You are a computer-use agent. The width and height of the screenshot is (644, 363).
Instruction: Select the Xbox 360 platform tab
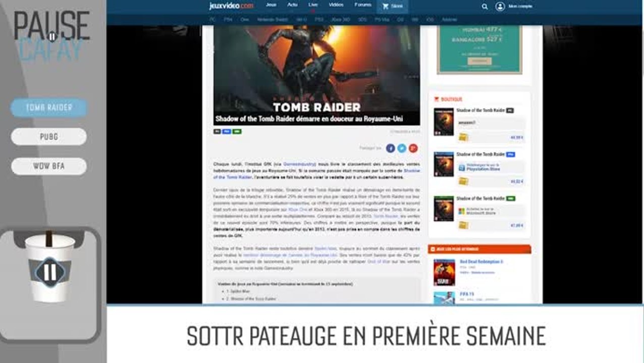341,20
